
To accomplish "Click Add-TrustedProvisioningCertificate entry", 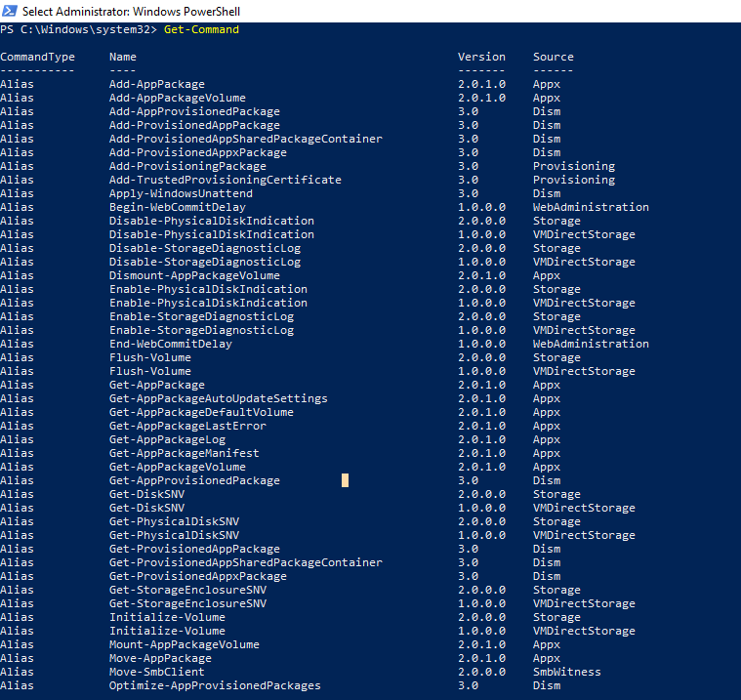I will coord(225,180).
